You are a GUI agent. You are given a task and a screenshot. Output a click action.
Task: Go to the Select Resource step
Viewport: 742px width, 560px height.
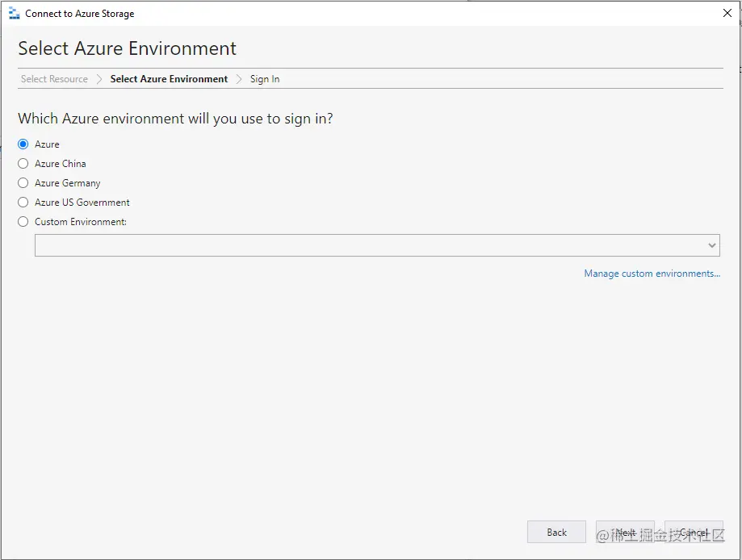pos(53,78)
